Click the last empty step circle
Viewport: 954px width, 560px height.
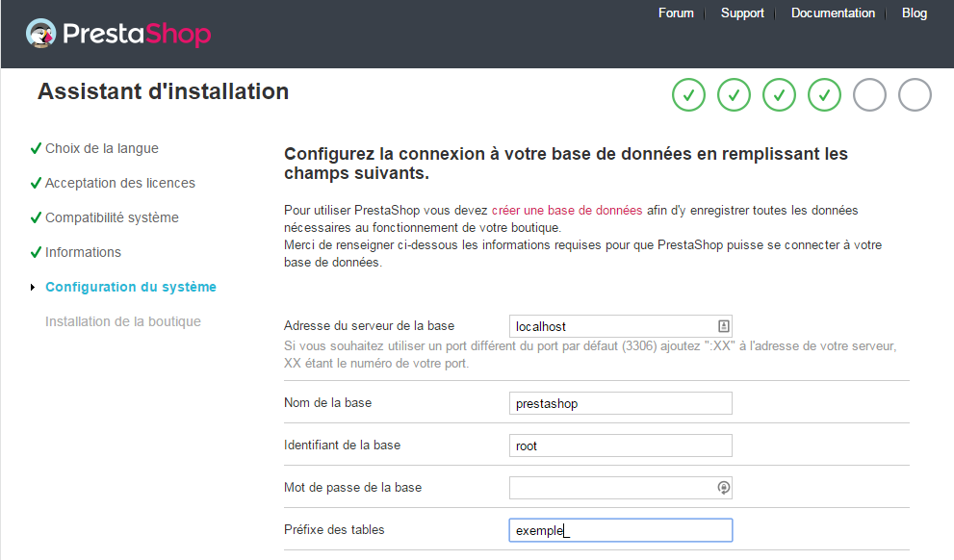coord(915,95)
